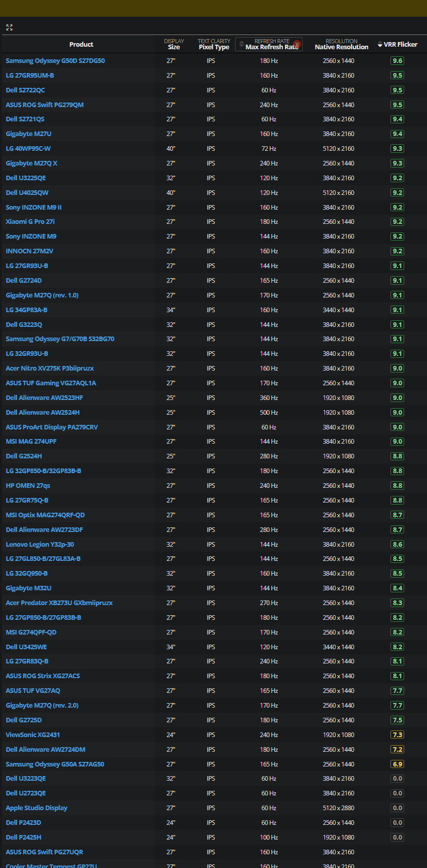Sort by the Pixel Type column header
Screen dimensions: 427x868
[x=214, y=44]
